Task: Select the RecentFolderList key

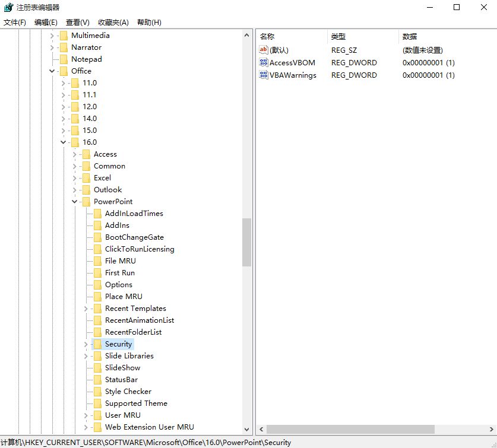Action: 134,332
